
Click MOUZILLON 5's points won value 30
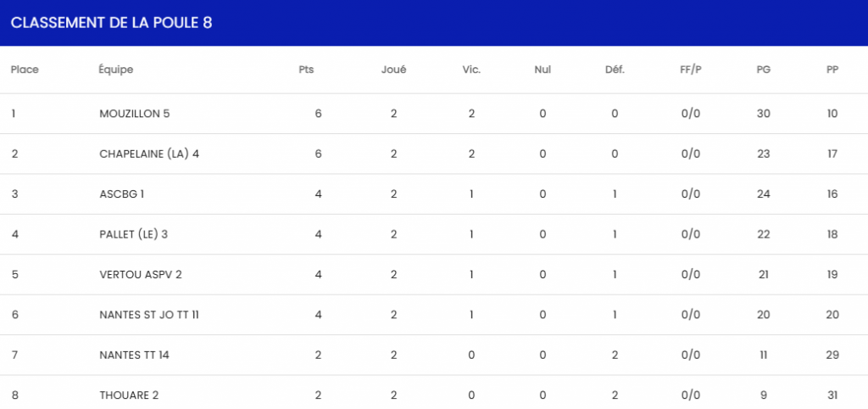(763, 114)
